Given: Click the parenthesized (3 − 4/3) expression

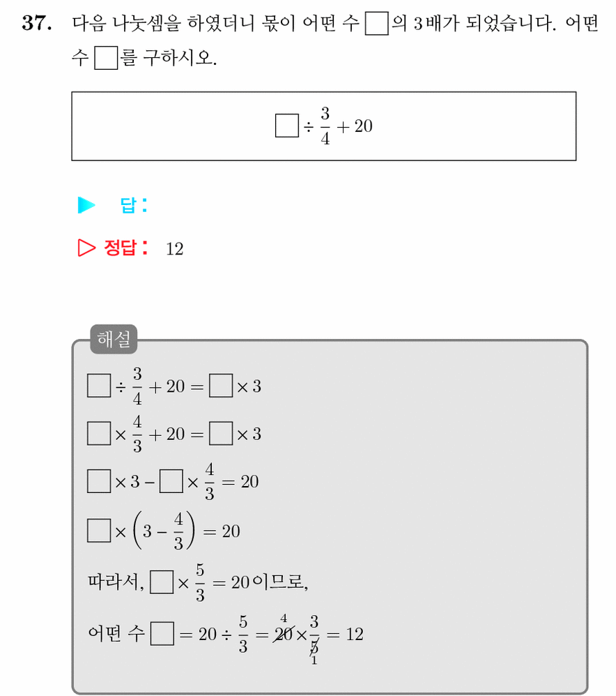Looking at the screenshot, I should [x=164, y=531].
